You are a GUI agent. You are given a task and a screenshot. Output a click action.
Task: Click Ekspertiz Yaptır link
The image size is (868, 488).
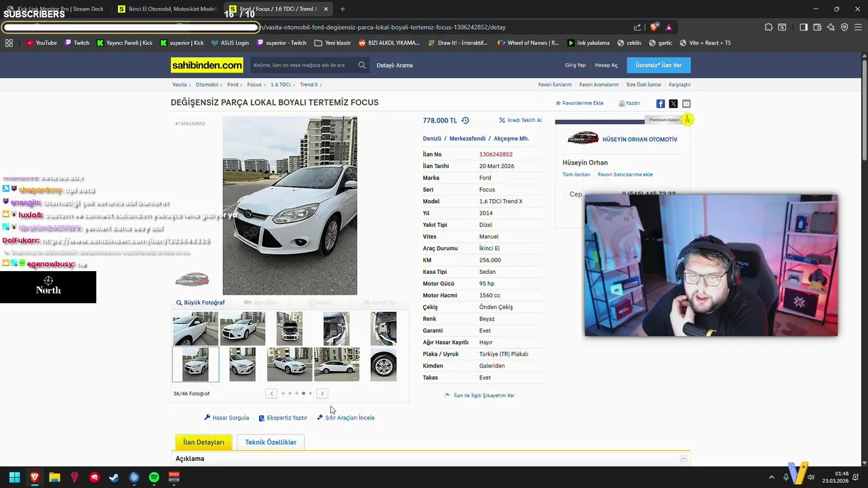coord(283,418)
